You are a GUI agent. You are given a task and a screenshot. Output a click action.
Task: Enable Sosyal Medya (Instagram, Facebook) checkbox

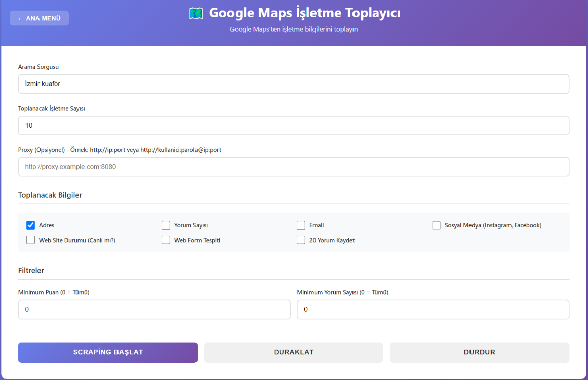pos(436,225)
